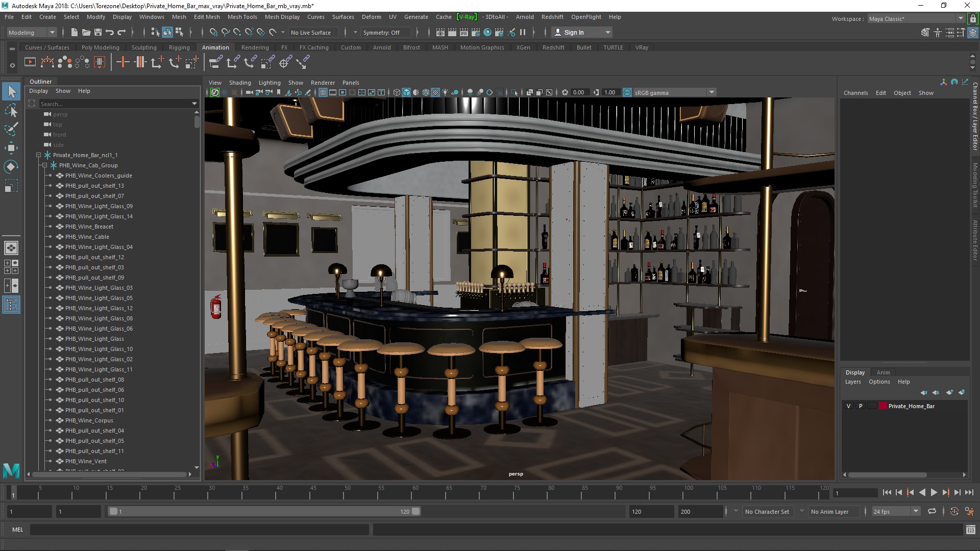Open the Outliner search filter dropdown arrow

194,104
